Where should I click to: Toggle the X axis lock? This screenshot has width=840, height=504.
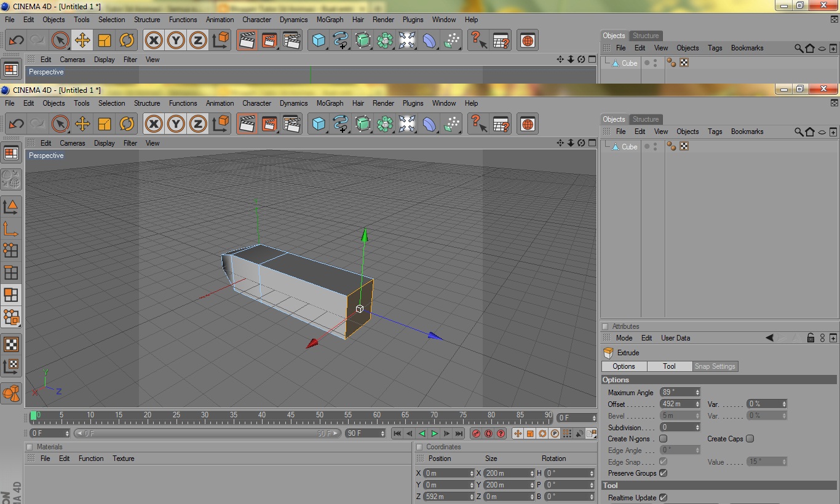click(153, 124)
